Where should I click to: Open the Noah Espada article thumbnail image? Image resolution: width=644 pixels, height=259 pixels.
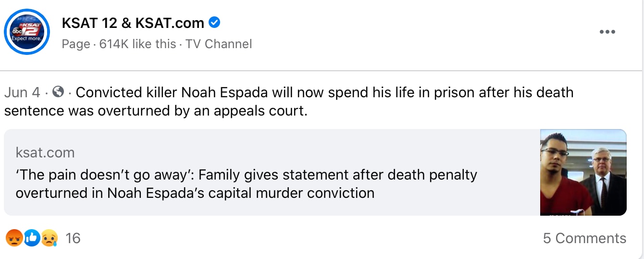tap(583, 172)
